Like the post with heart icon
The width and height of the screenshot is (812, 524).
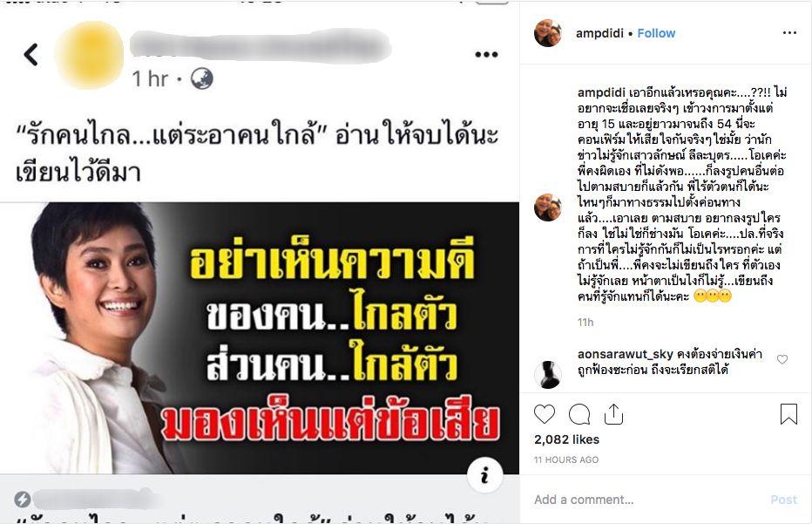[545, 414]
